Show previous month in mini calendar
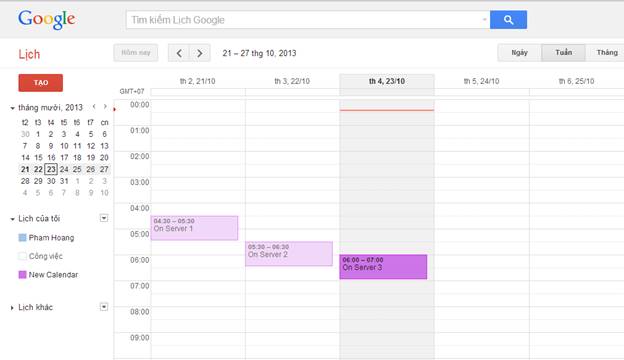 tap(94, 107)
